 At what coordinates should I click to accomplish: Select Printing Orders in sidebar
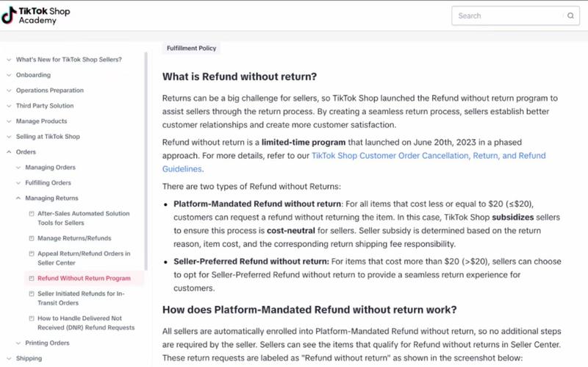[x=47, y=343]
